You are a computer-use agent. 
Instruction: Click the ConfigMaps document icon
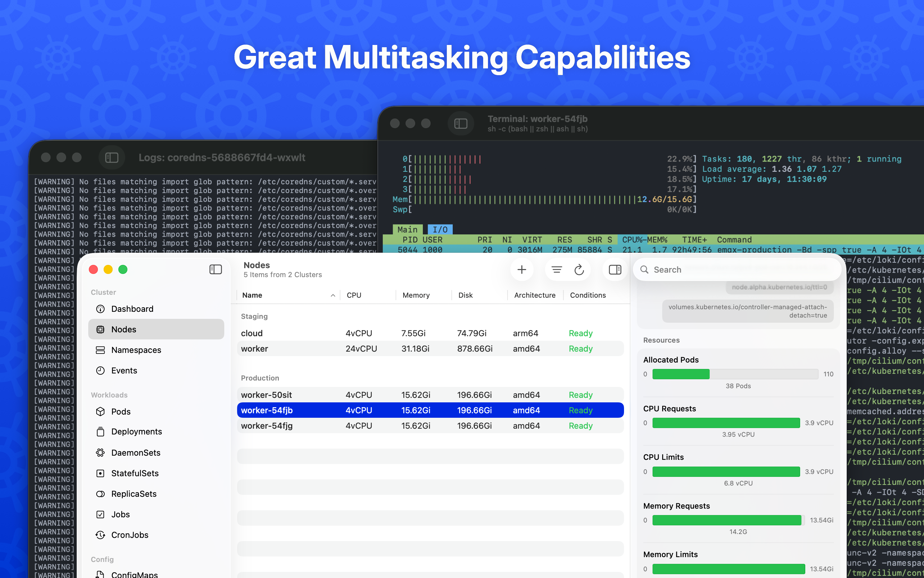pos(100,574)
